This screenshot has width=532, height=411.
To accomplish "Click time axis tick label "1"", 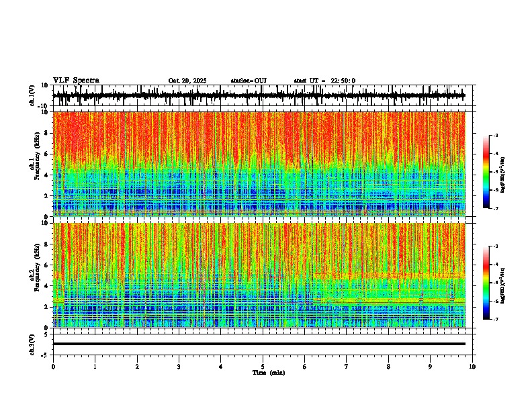I will (x=95, y=367).
